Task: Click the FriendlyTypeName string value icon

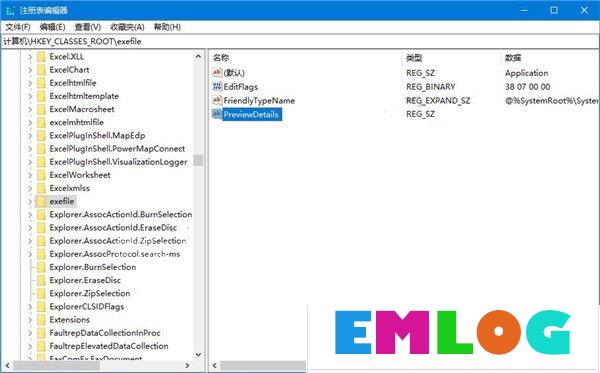Action: (x=217, y=100)
